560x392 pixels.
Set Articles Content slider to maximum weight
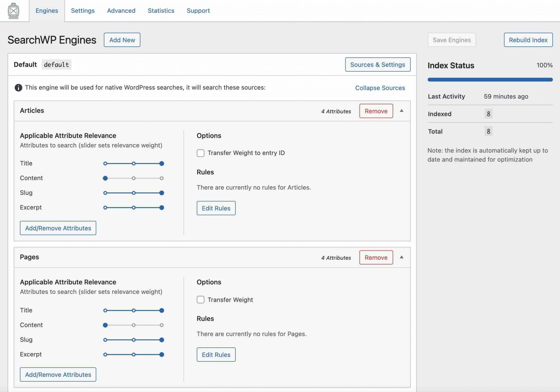[162, 178]
